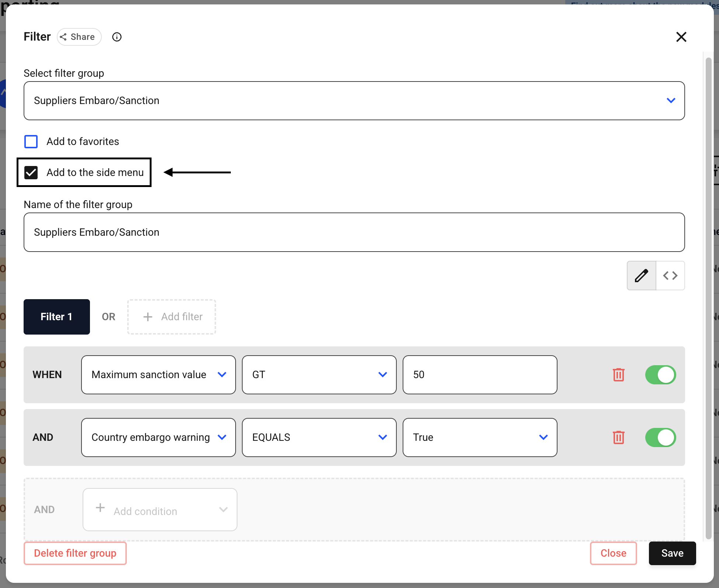The height and width of the screenshot is (588, 719).
Task: Delete the Country embargo warning condition
Action: click(x=618, y=437)
